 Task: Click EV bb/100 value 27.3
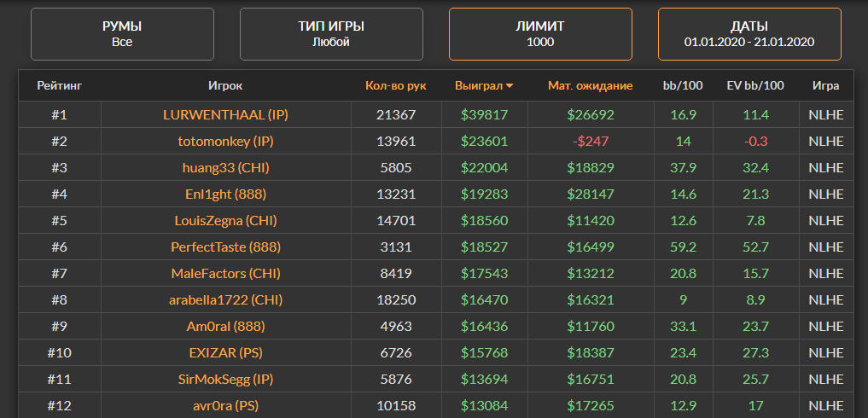[755, 353]
